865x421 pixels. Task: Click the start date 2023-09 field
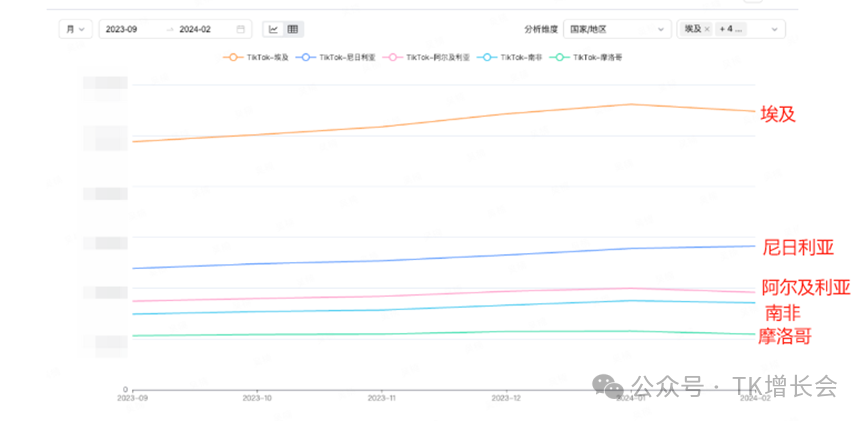(122, 30)
